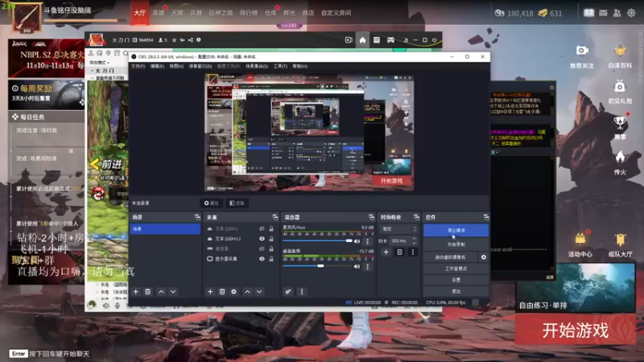This screenshot has height=362, width=644.
Task: Toggle visibility of 显示器采集 source
Action: (x=262, y=259)
